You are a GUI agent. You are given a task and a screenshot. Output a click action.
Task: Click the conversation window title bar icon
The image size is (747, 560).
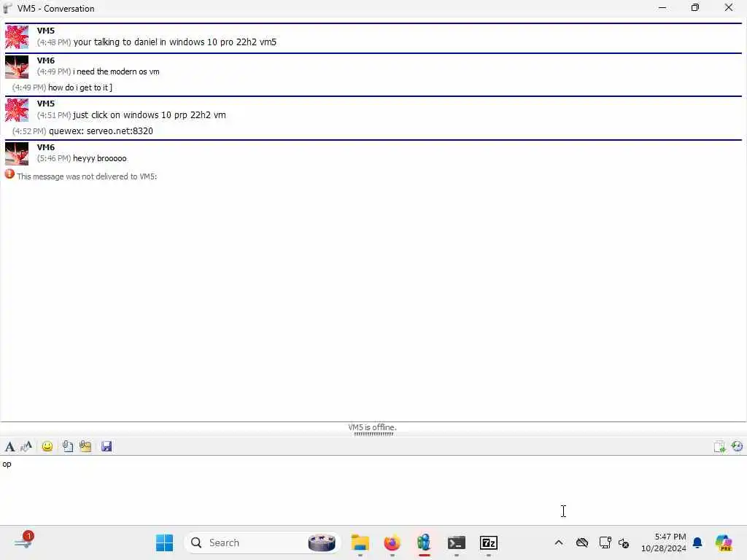[7, 8]
